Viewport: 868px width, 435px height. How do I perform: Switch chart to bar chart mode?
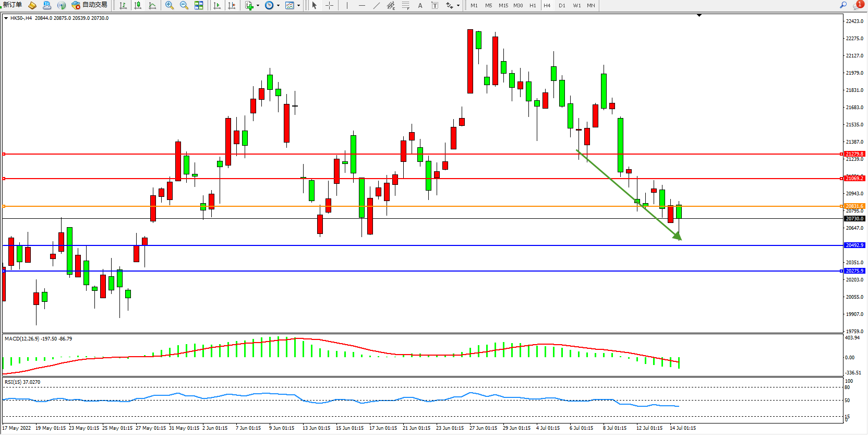point(123,5)
